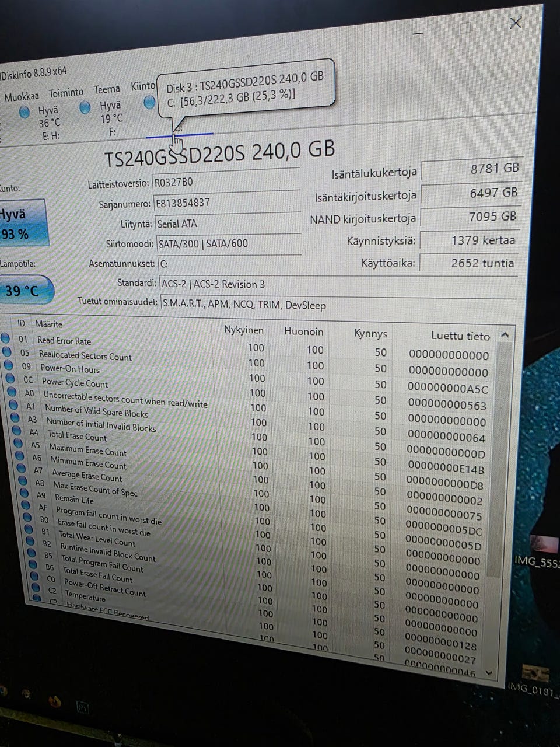
Task: Click the Total Erase Fail Count icon
Action: pos(34,564)
